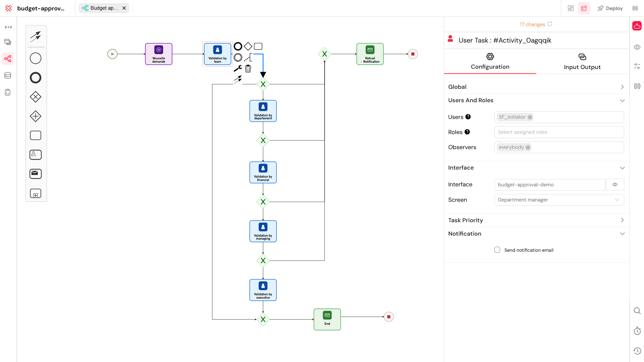Select the exclusive gateway tool in the palette

click(x=35, y=97)
